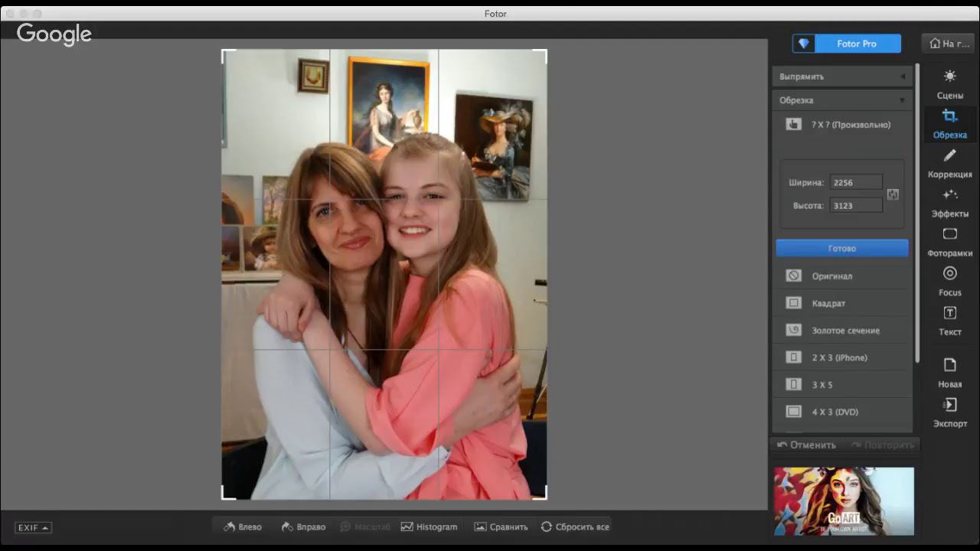Choose the Квадрат square crop preset

[842, 303]
